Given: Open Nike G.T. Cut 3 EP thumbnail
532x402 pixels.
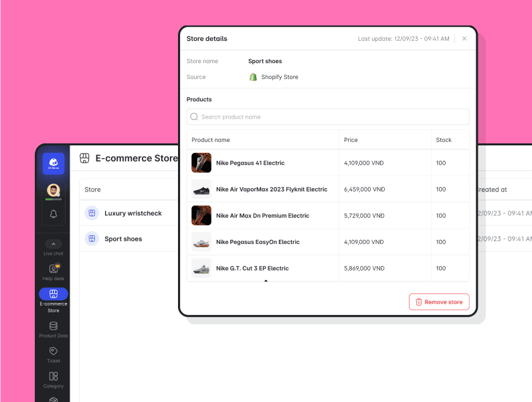Looking at the screenshot, I should (x=201, y=268).
